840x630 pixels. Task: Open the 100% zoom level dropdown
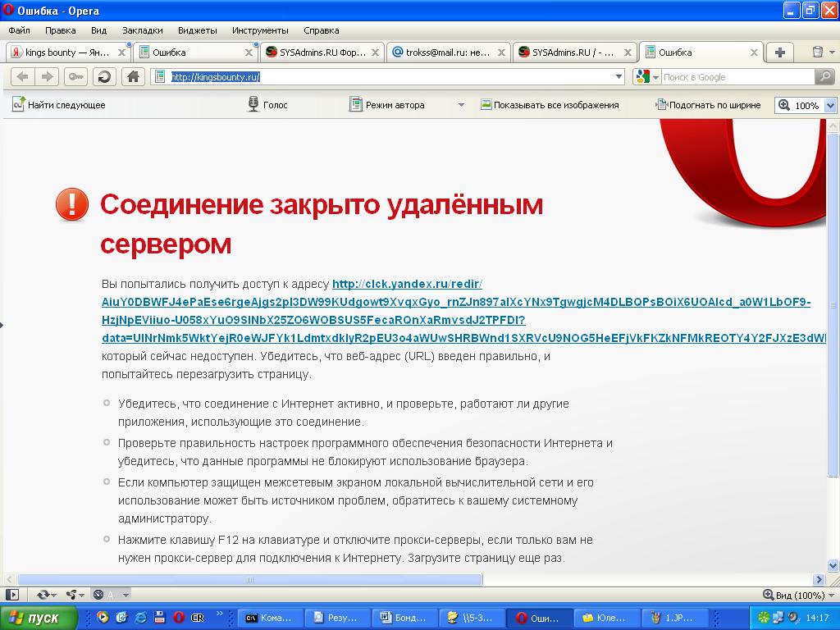coord(830,105)
